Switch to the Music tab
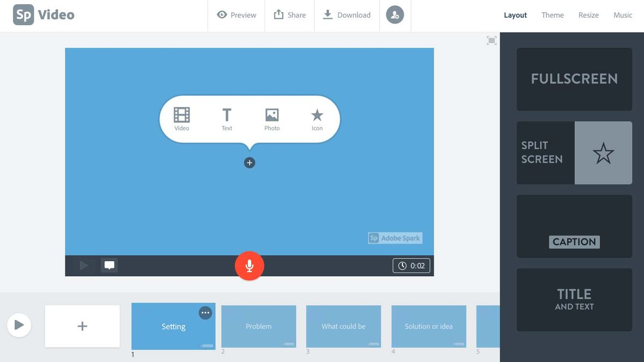Image resolution: width=644 pixels, height=362 pixels. (623, 15)
